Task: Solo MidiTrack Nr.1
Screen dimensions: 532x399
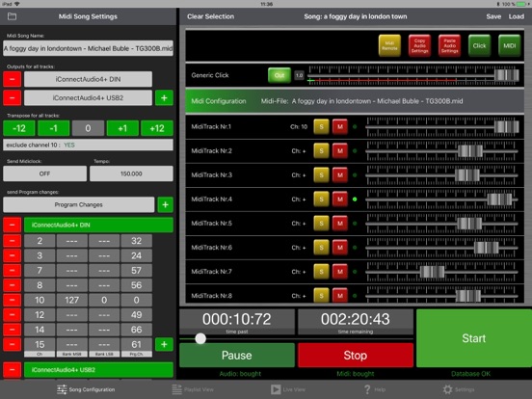Action: [x=321, y=127]
